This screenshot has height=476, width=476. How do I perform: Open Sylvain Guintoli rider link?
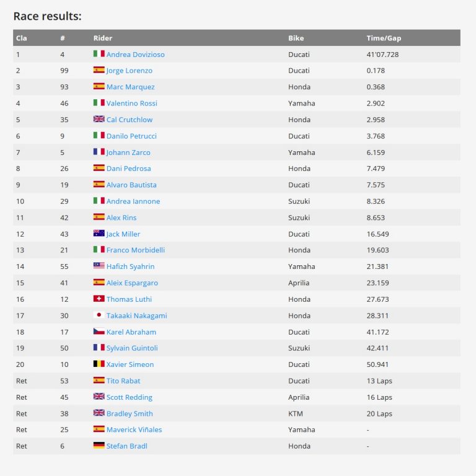point(133,348)
